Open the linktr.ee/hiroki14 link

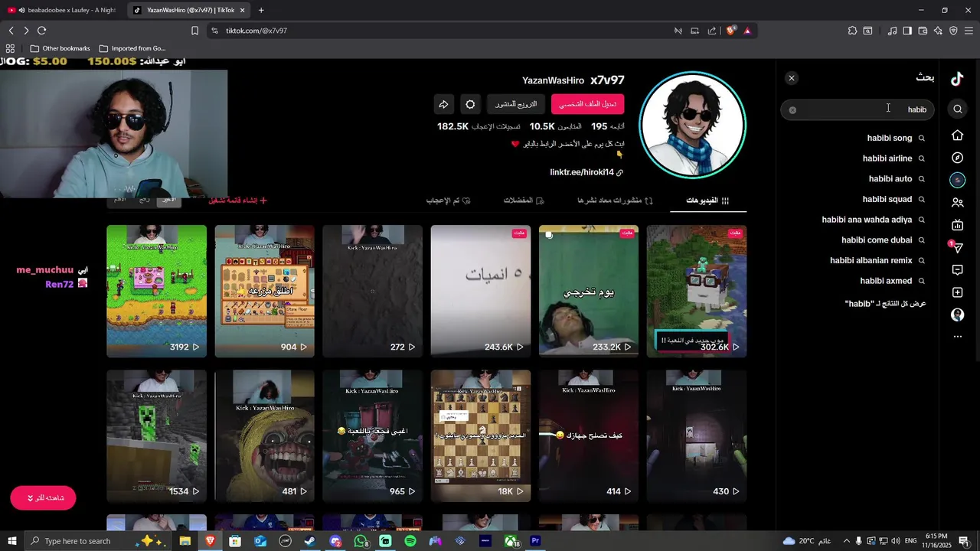pos(586,172)
